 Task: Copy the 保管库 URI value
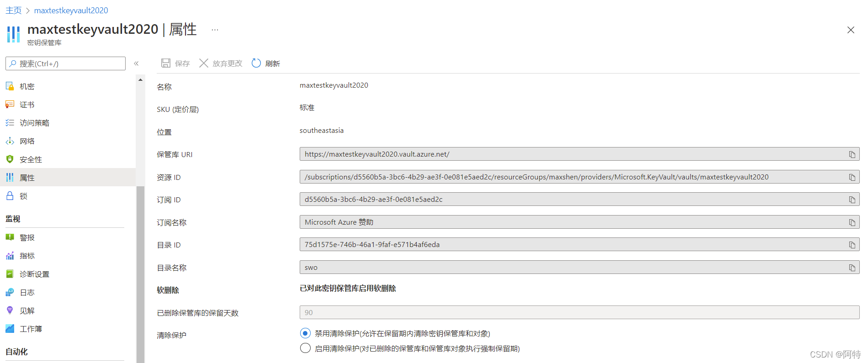852,154
